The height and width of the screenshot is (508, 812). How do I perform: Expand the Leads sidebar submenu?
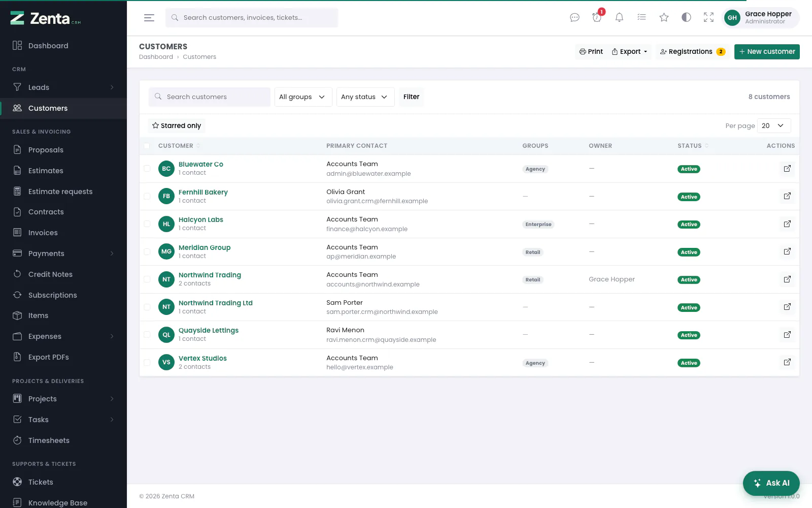pos(63,87)
